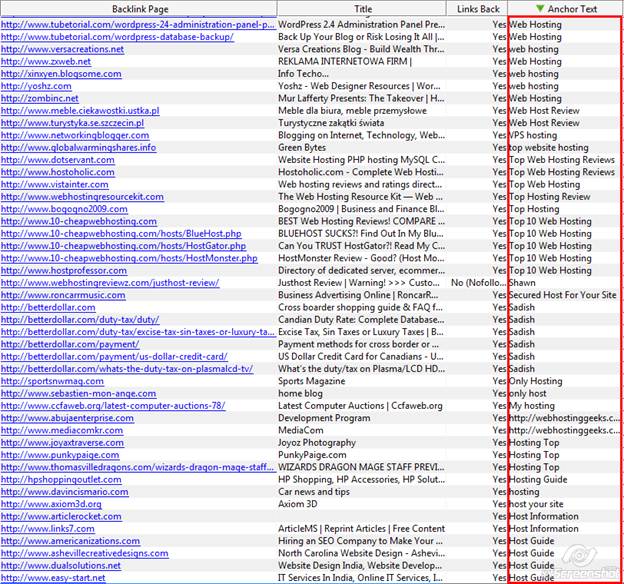Select the 'VPS hosting' anchor text cell
The height and width of the screenshot is (584, 624).
pyautogui.click(x=533, y=135)
